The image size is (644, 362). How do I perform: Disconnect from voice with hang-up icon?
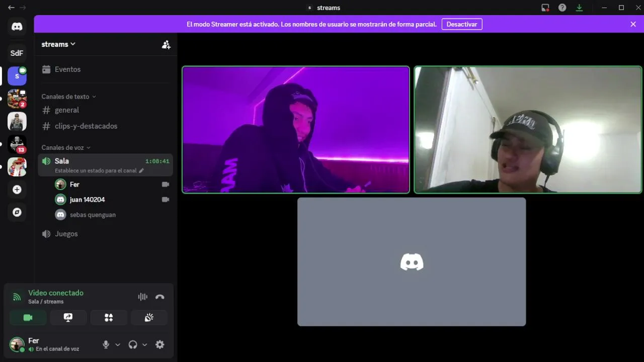pyautogui.click(x=160, y=297)
